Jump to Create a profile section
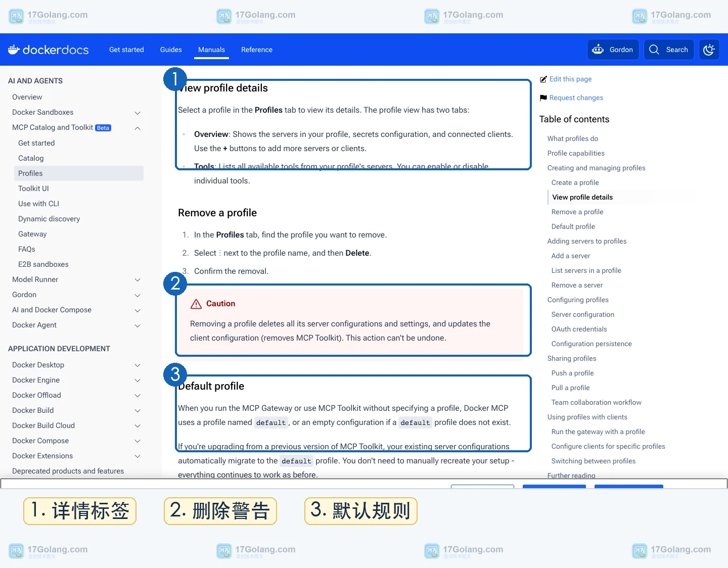This screenshot has height=568, width=728. coord(575,182)
